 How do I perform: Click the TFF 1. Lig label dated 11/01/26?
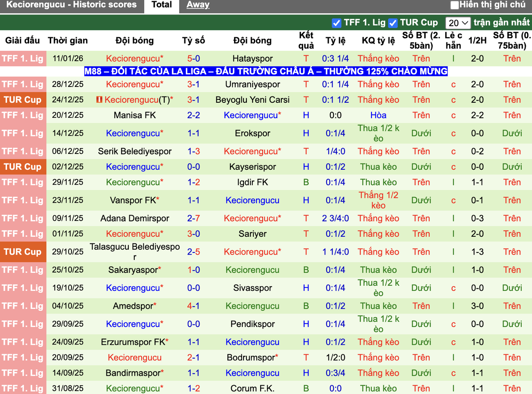22,59
